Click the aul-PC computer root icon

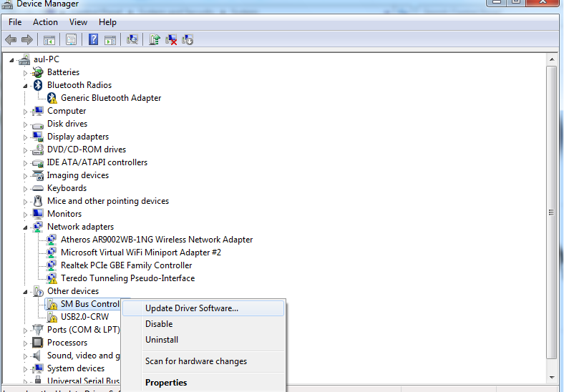(x=24, y=59)
